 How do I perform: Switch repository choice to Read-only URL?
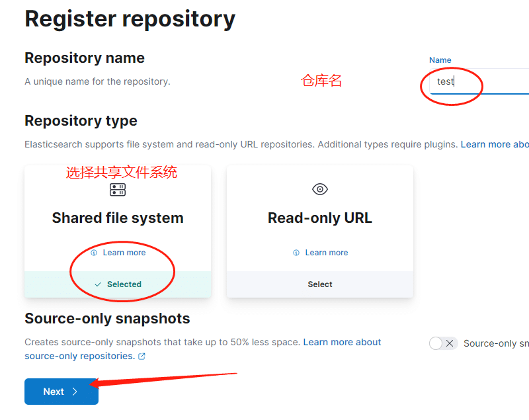tap(319, 284)
